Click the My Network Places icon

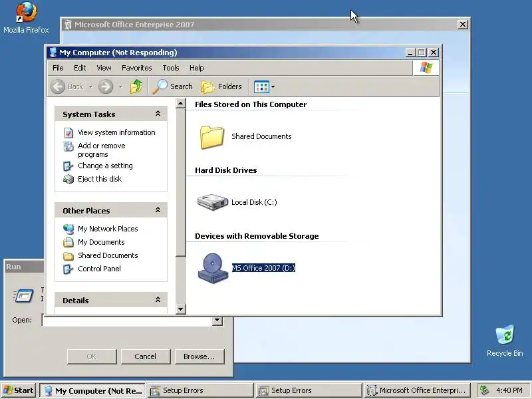[68, 229]
